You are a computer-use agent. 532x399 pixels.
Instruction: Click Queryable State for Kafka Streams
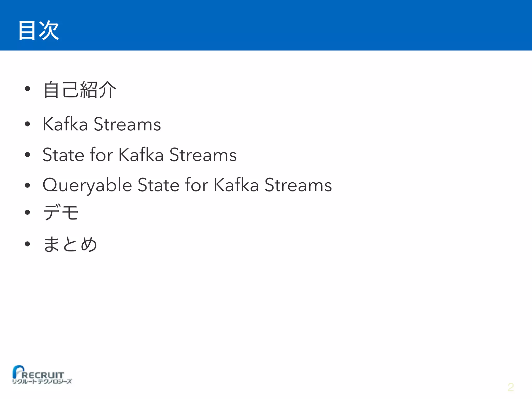[187, 185]
